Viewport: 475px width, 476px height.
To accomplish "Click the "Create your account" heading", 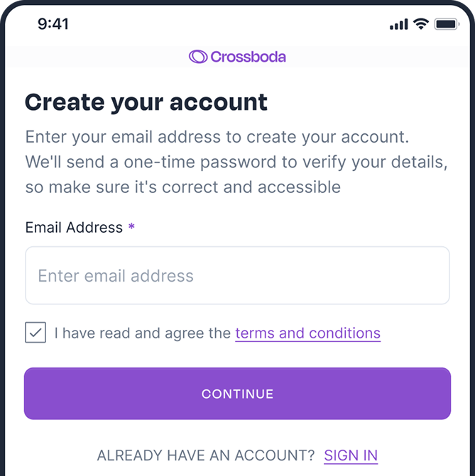I will [146, 102].
